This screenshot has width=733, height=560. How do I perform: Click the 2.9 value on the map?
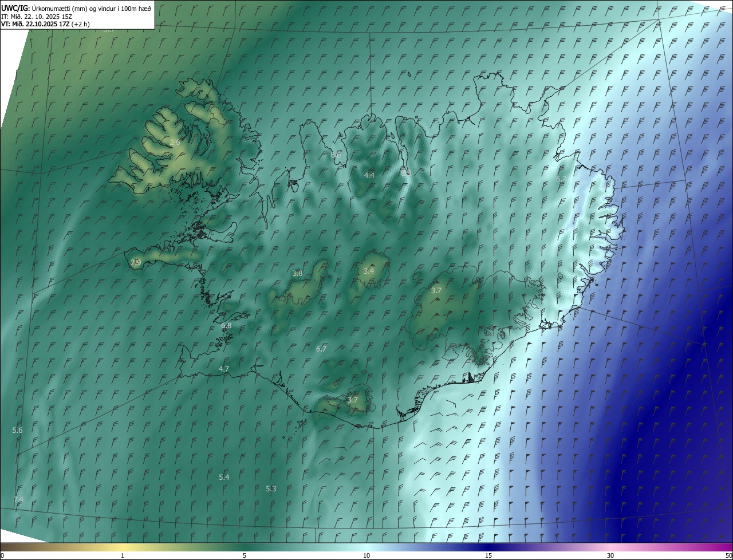tap(136, 263)
